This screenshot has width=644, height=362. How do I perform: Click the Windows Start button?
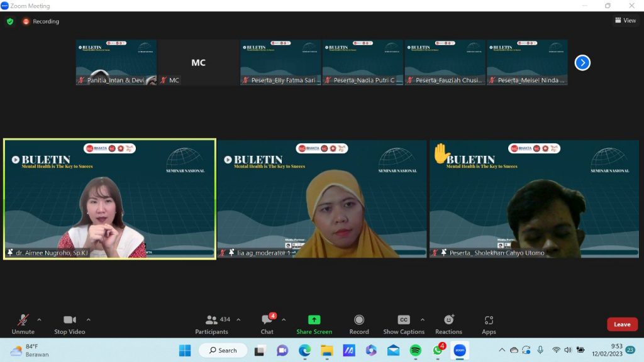click(185, 350)
